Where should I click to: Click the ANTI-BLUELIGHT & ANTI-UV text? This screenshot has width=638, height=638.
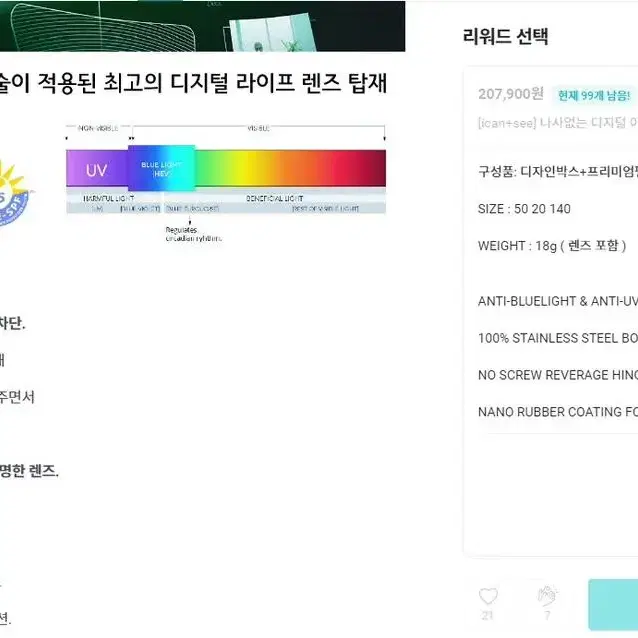coord(558,301)
